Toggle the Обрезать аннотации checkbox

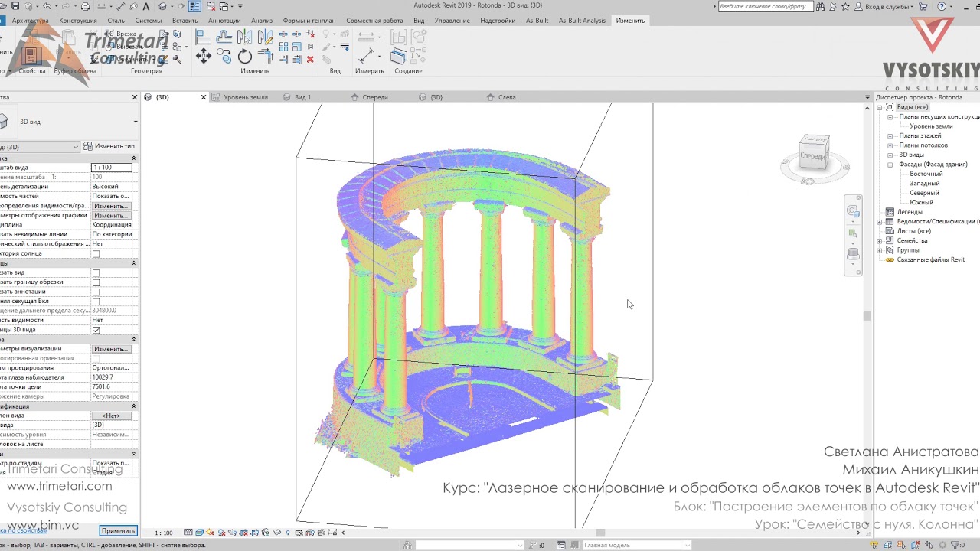[96, 292]
